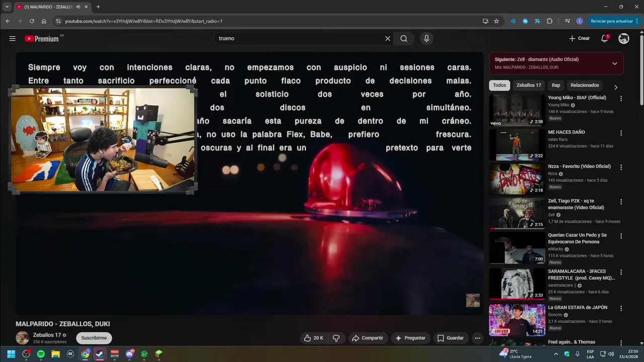Go back in browser history

(8, 21)
